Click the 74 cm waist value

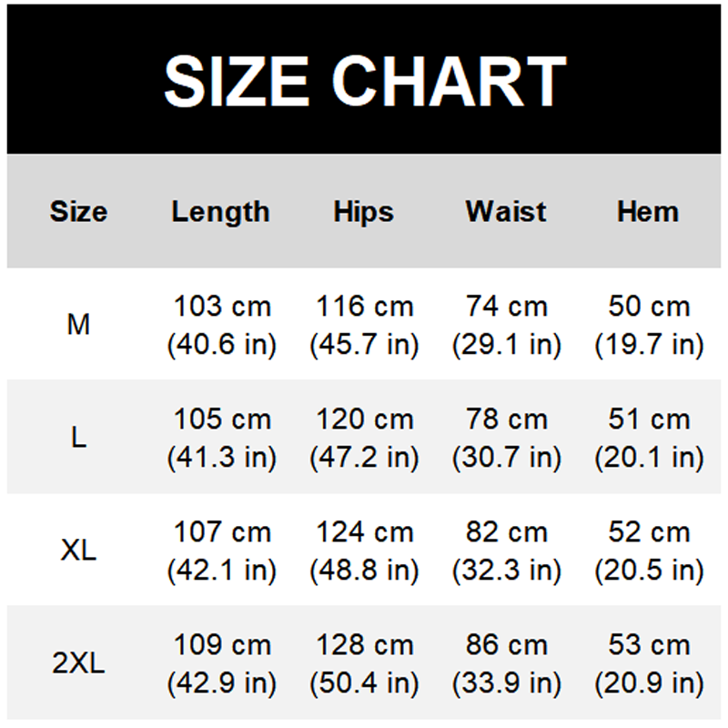tap(507, 307)
